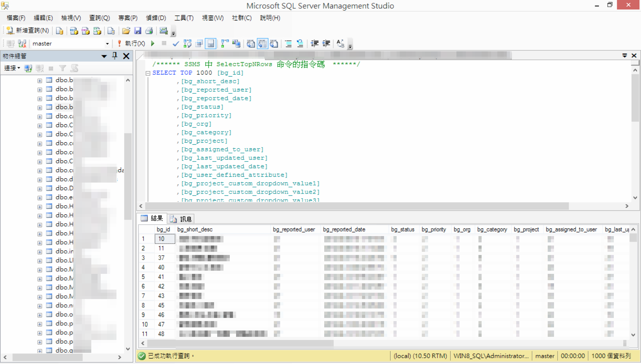Click the WIN8_SQL\Administrator status bar entry
Screen dimensions: 641x364
tap(491, 356)
